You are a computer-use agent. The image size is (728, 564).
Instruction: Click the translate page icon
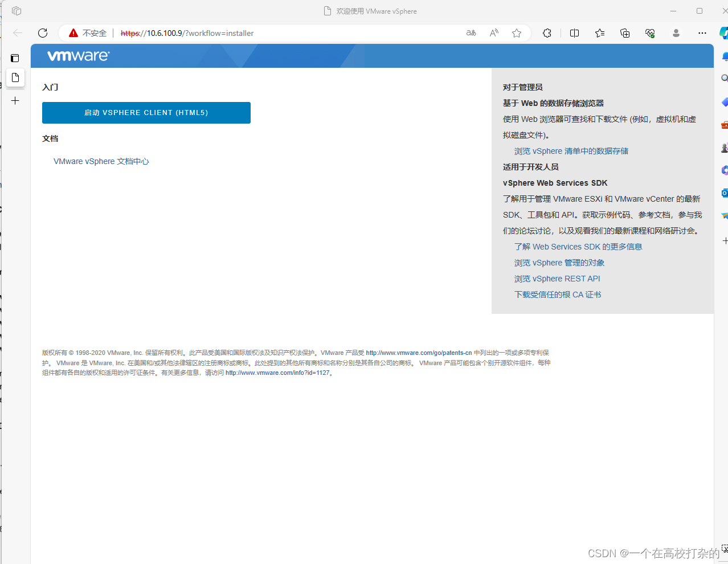(471, 33)
